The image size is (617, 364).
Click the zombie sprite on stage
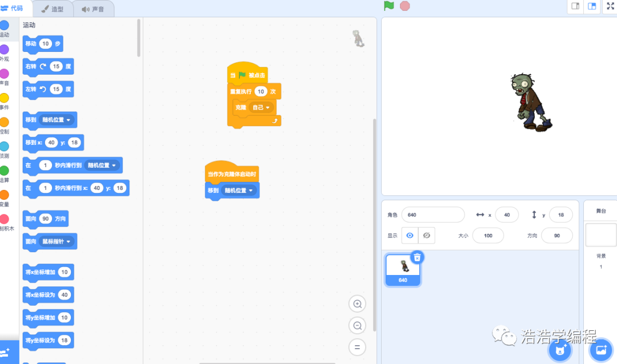click(530, 102)
